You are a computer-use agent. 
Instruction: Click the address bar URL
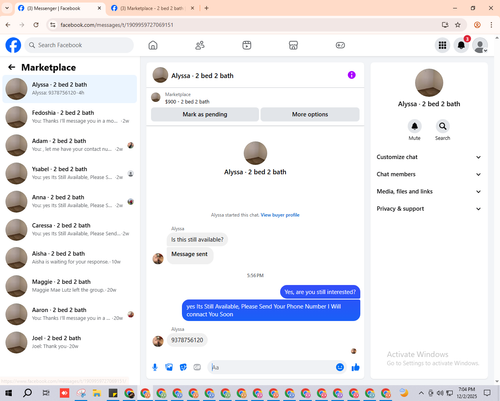click(117, 25)
